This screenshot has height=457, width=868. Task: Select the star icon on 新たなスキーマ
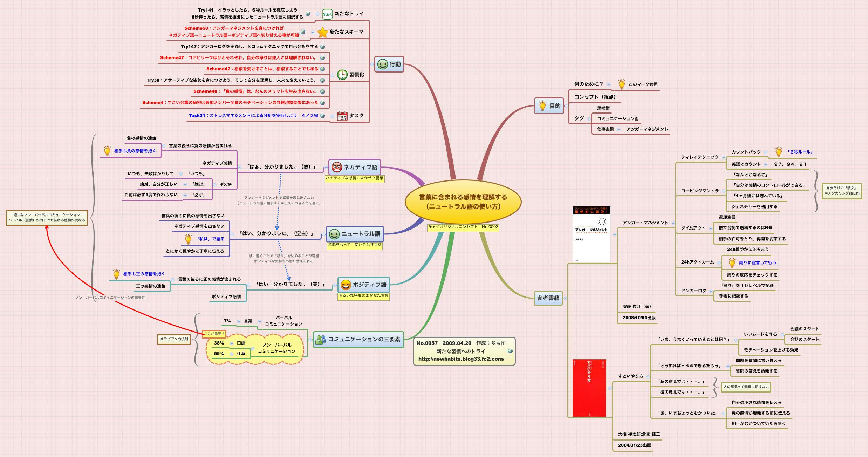pos(323,33)
